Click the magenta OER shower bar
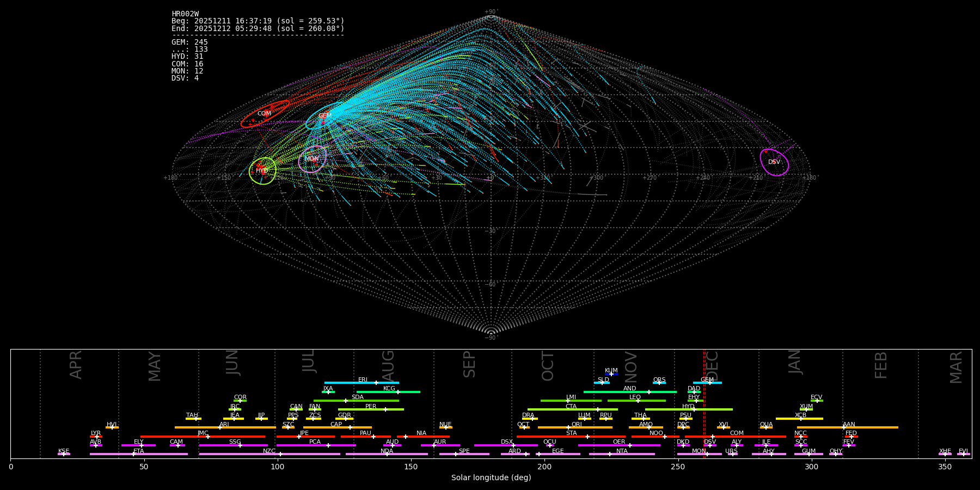Image resolution: width=980 pixels, height=490 pixels. click(x=619, y=445)
